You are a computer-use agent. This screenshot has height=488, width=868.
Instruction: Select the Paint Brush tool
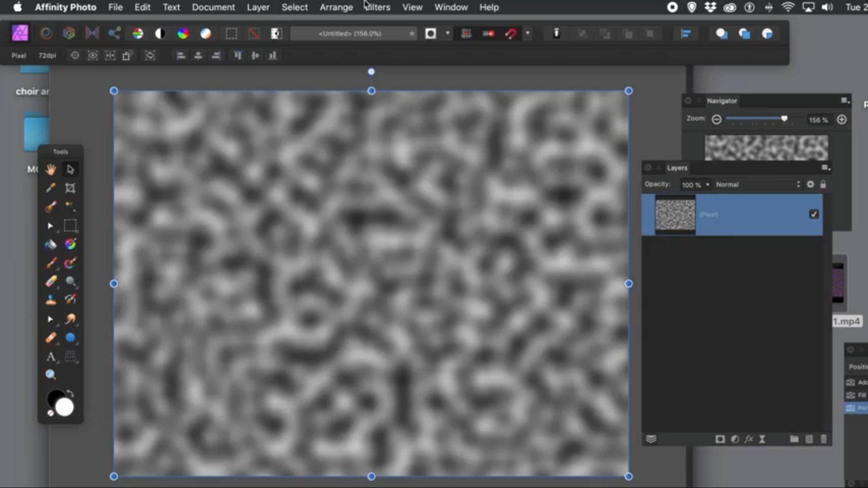coord(51,263)
